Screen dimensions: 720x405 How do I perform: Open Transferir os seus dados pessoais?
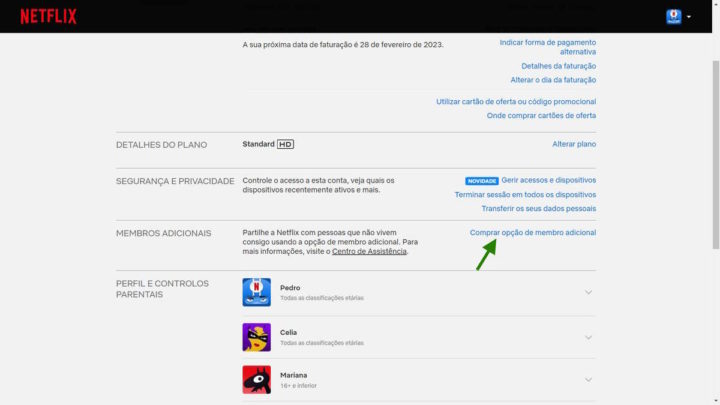pos(539,208)
